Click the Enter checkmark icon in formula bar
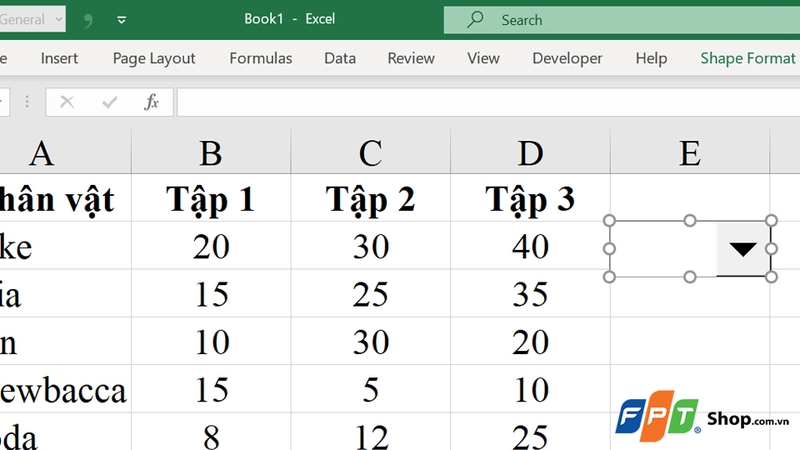Screen dimensions: 800x450 tap(109, 103)
